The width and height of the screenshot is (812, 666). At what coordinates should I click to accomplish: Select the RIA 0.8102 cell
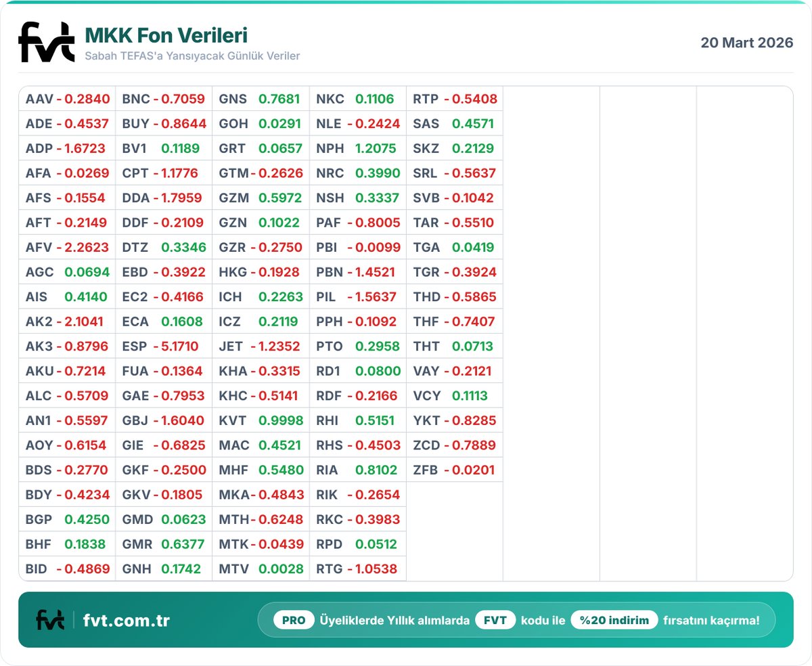click(358, 470)
